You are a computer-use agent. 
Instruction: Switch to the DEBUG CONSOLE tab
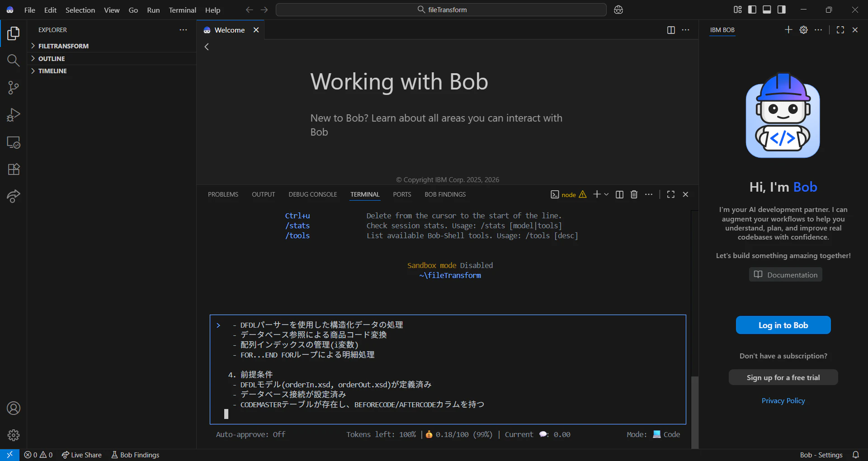313,194
